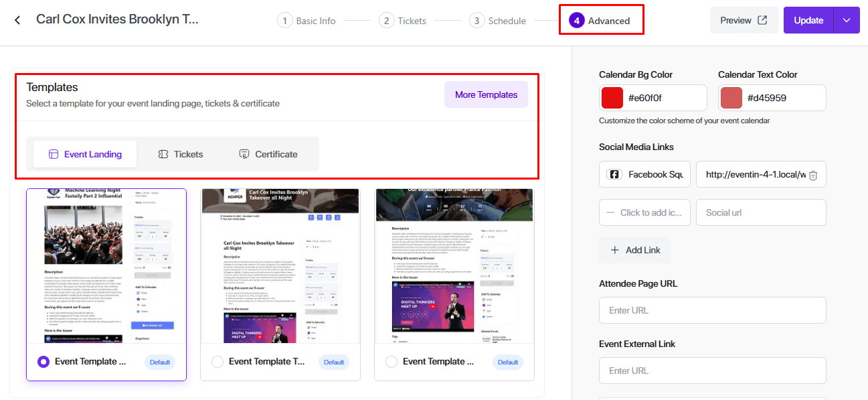Select the third Event Template radio button
Image resolution: width=868 pixels, height=400 pixels.
[x=392, y=362]
